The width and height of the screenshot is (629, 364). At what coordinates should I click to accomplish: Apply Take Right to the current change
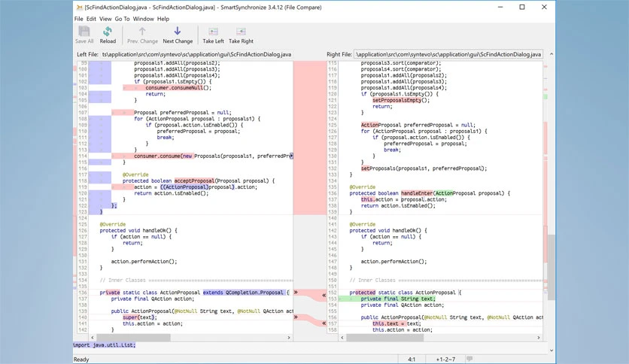241,35
